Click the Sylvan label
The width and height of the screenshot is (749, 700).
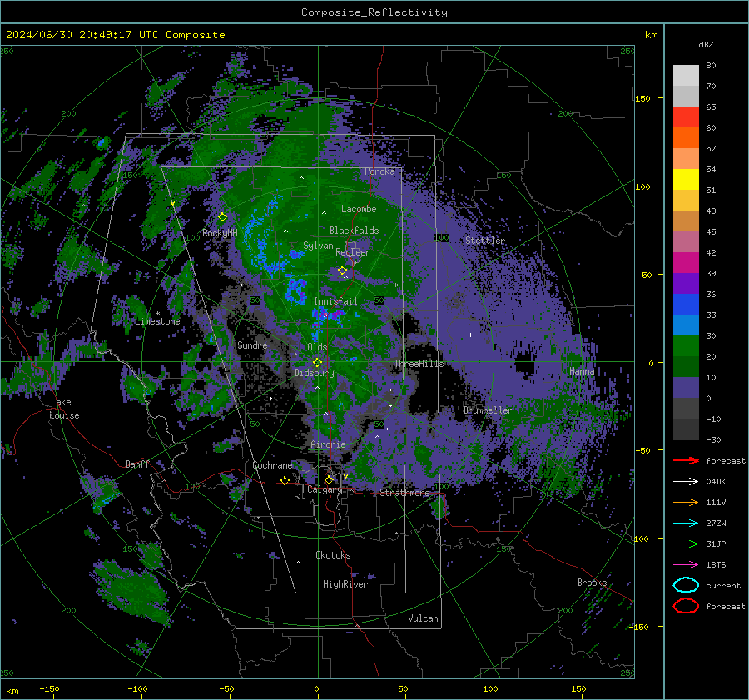(x=318, y=246)
